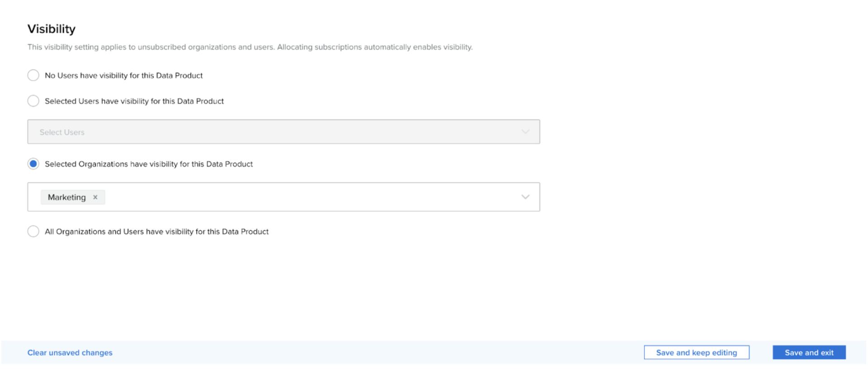This screenshot has width=868, height=377.
Task: Choose the "Selected Users have visibility" radio button
Action: [33, 101]
